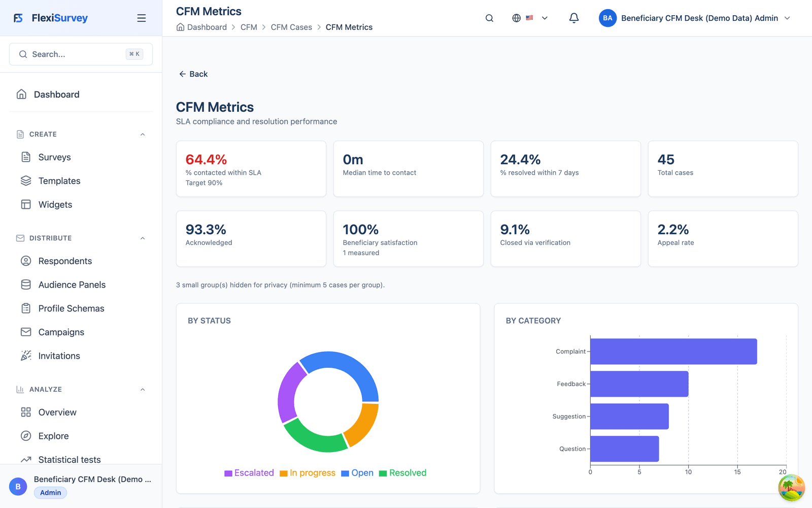
Task: Click the floating island avatar icon
Action: 792,488
